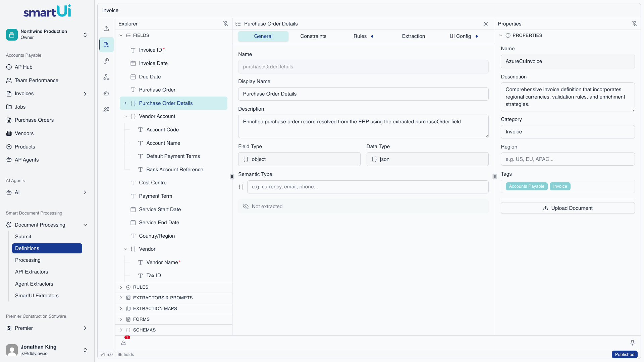This screenshot has width=644, height=362.
Task: Click the Display Name input field
Action: tap(363, 94)
